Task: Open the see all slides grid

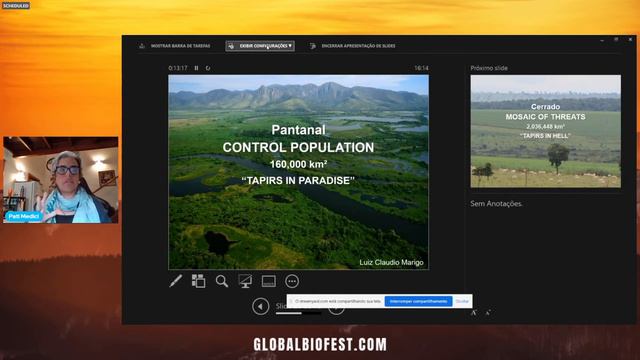Action: [198, 281]
